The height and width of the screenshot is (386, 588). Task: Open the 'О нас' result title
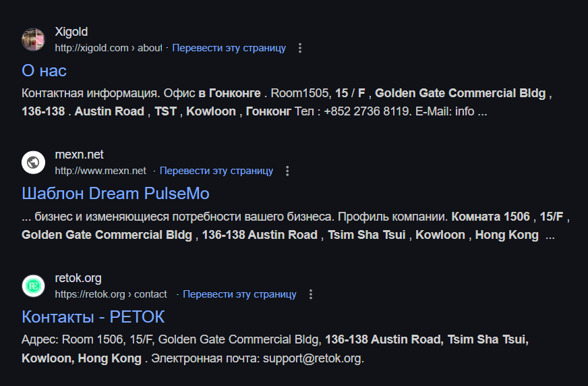click(45, 71)
